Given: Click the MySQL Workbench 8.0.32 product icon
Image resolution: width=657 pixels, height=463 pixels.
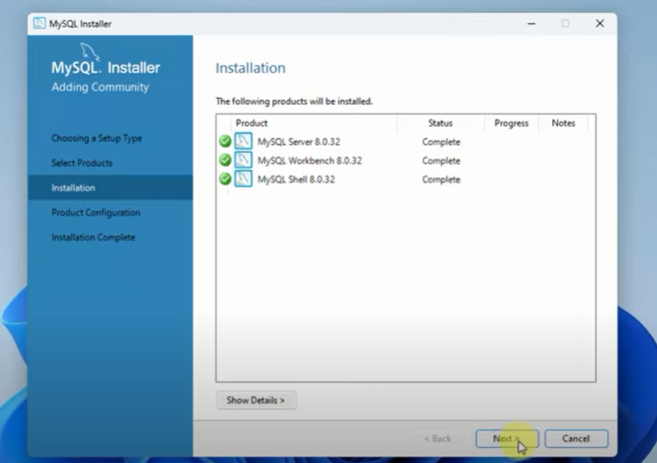Looking at the screenshot, I should coord(243,160).
